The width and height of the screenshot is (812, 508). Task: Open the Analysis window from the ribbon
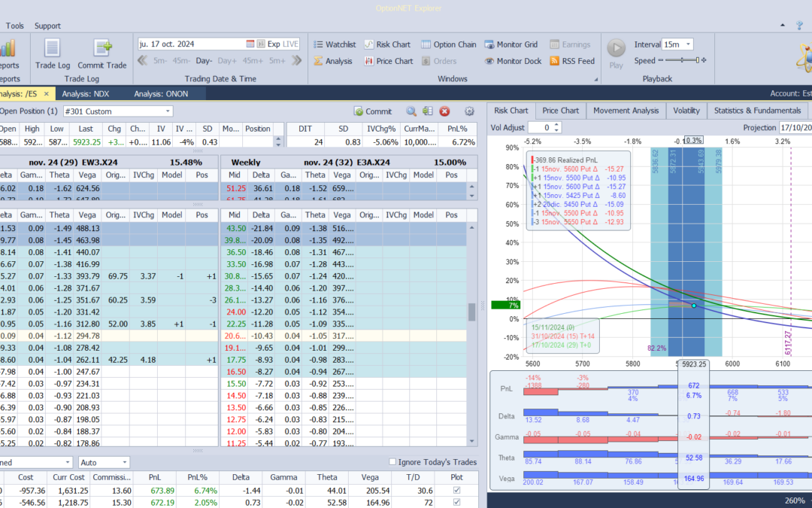click(333, 61)
